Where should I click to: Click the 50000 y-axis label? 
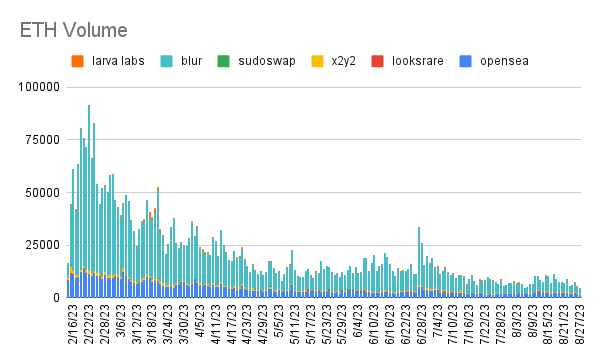[x=43, y=192]
